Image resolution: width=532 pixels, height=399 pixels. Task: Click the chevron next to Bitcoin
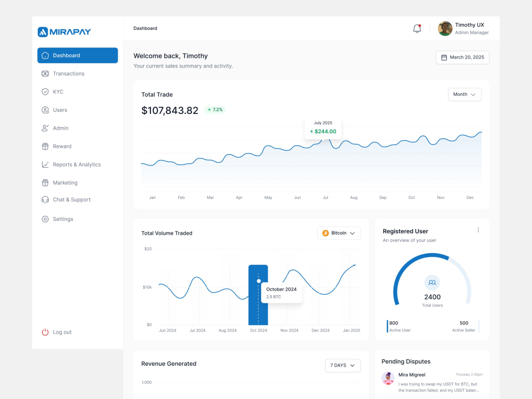(353, 234)
